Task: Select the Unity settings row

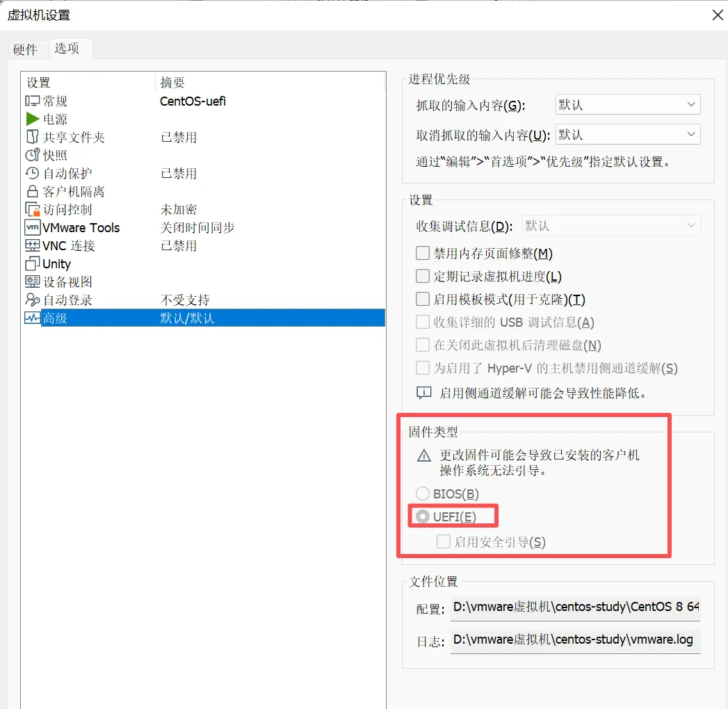Action: click(204, 263)
